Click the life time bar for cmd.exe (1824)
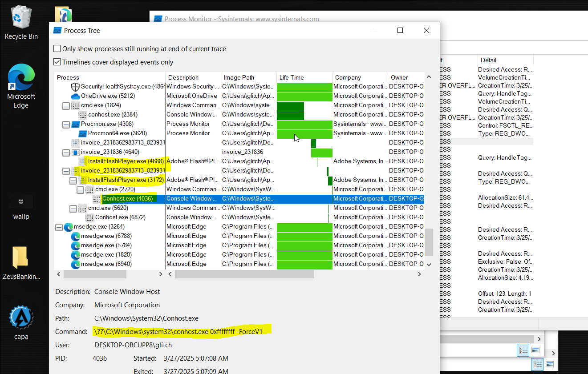This screenshot has width=588, height=374. click(290, 106)
